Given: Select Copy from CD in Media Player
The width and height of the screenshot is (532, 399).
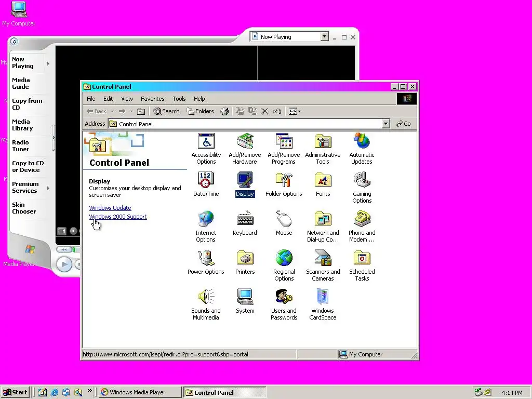Looking at the screenshot, I should click(27, 104).
